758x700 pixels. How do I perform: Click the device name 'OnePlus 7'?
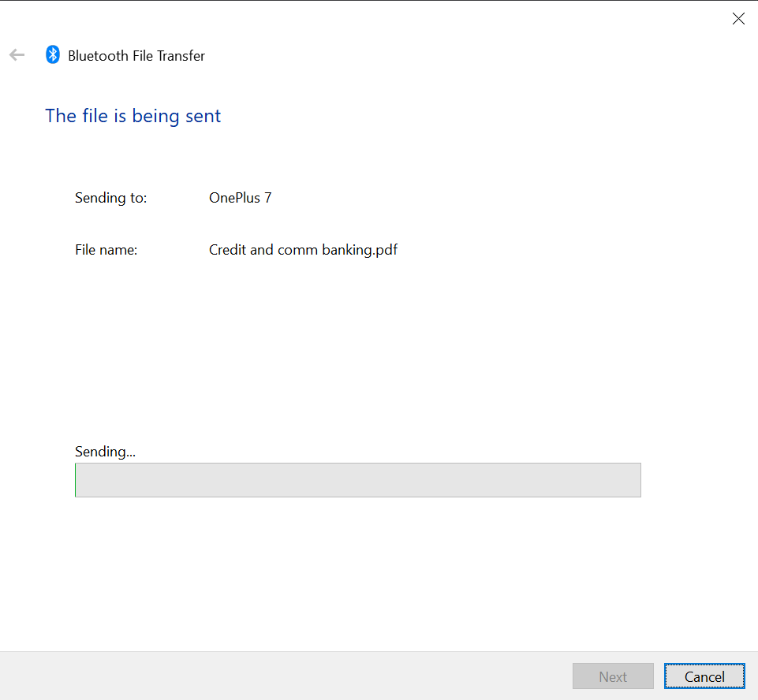click(241, 198)
